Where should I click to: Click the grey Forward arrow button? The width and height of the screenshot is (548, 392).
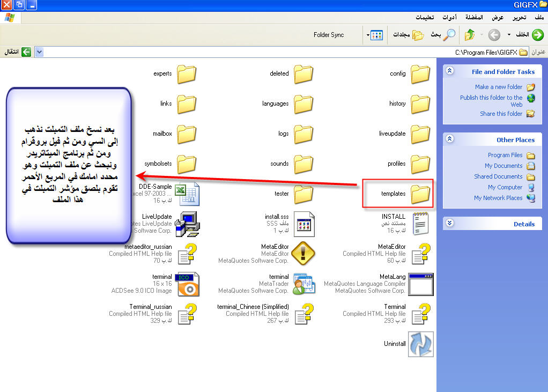[x=494, y=34]
